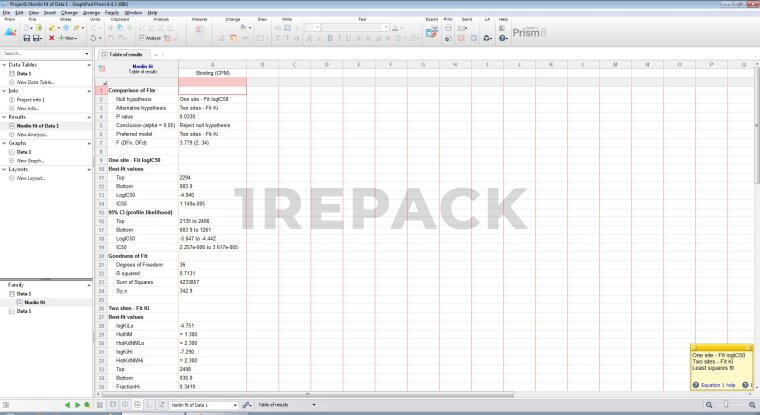Image resolution: width=760 pixels, height=415 pixels.
Task: Go to next sheet with green arrow
Action: click(x=77, y=405)
